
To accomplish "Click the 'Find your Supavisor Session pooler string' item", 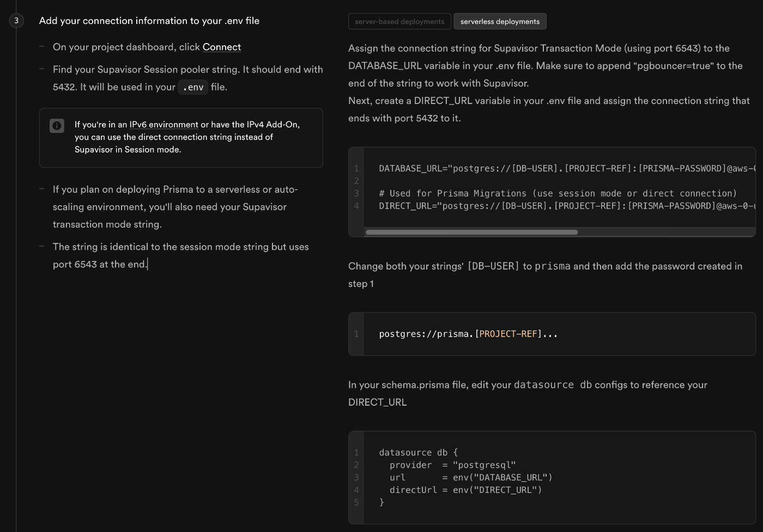I will point(188,78).
